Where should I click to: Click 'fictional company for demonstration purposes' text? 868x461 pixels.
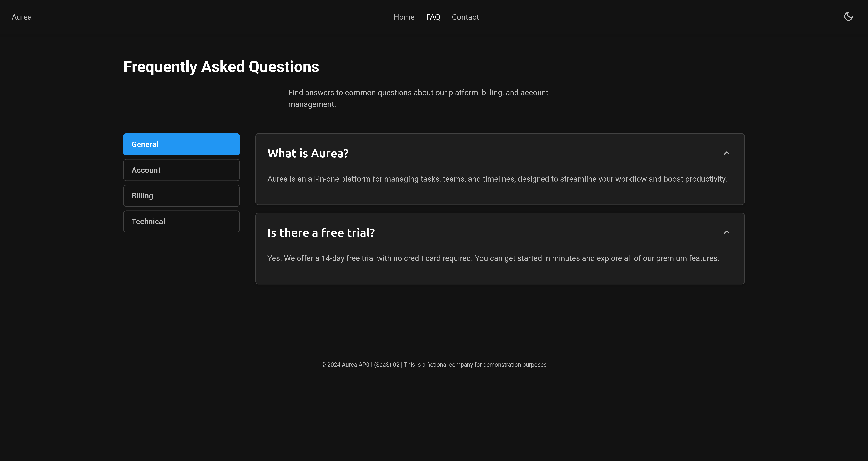(487, 365)
